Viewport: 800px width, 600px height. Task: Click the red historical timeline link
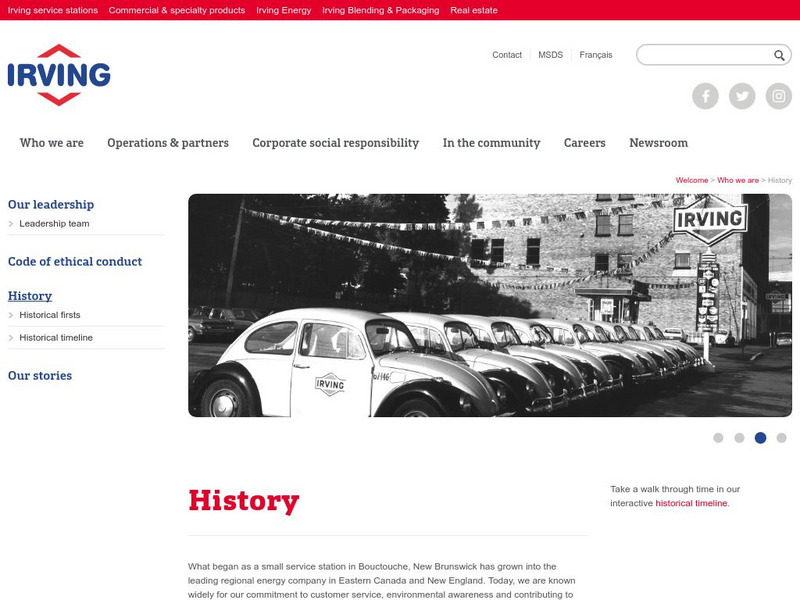(x=691, y=503)
